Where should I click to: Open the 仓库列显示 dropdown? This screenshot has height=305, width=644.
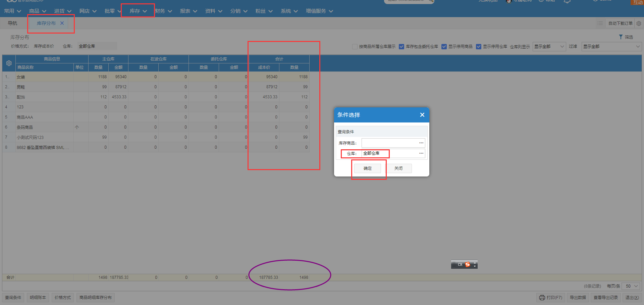coord(549,47)
